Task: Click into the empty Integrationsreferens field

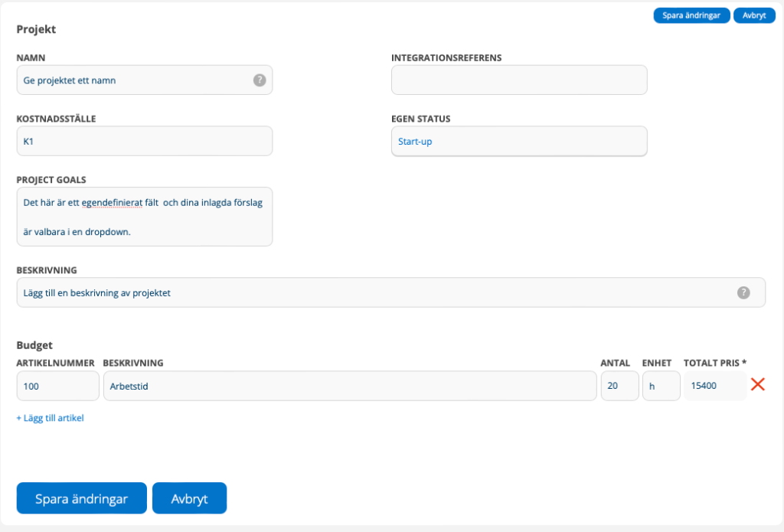Action: coord(518,80)
